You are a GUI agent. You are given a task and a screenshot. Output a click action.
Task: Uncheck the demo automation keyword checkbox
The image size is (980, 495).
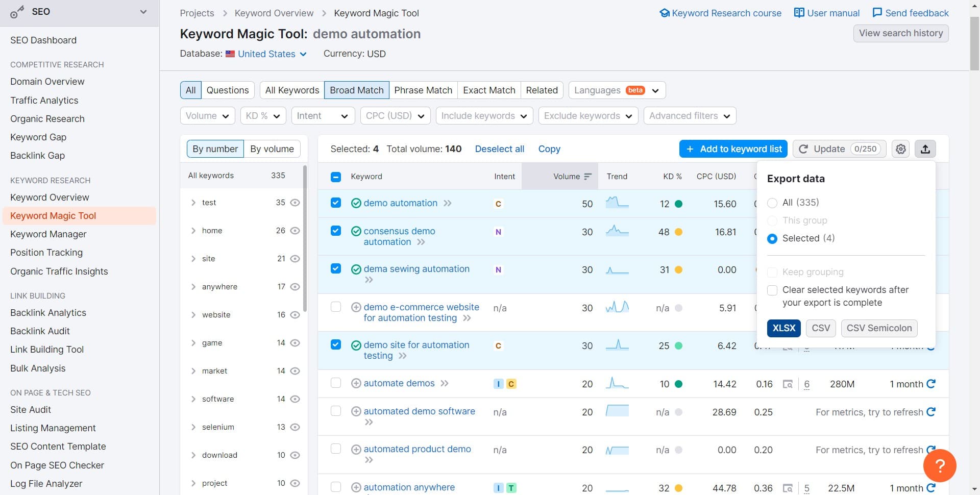335,203
